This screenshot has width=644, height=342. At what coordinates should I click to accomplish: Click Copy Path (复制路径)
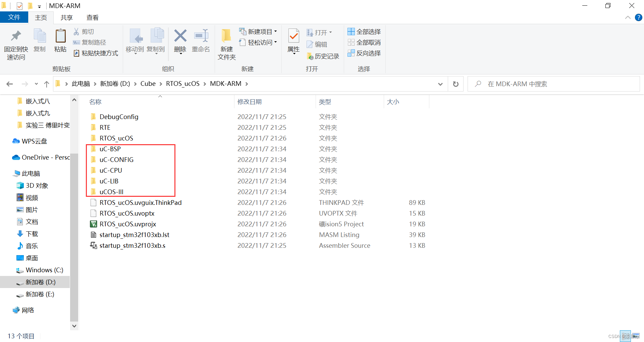[x=90, y=42]
